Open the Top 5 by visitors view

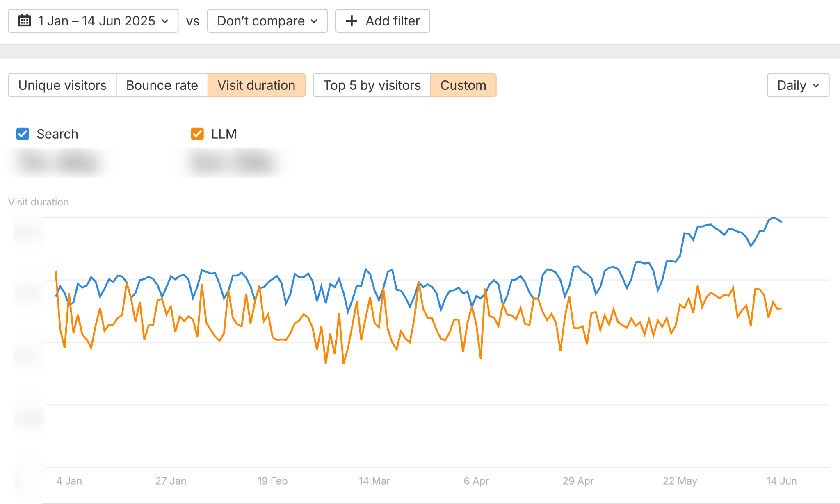tap(372, 85)
